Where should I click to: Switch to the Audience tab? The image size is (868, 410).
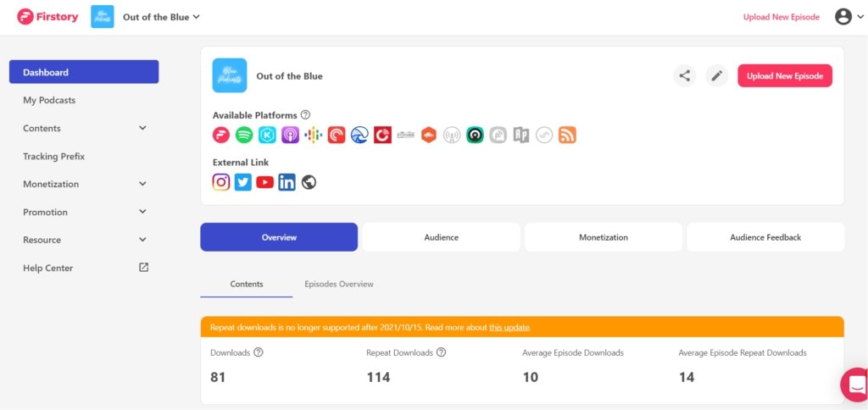point(441,237)
